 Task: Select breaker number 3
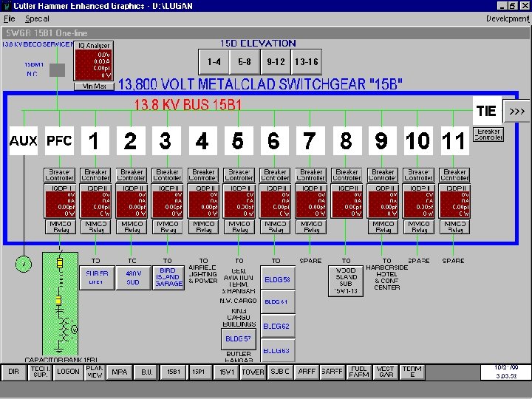pyautogui.click(x=166, y=140)
